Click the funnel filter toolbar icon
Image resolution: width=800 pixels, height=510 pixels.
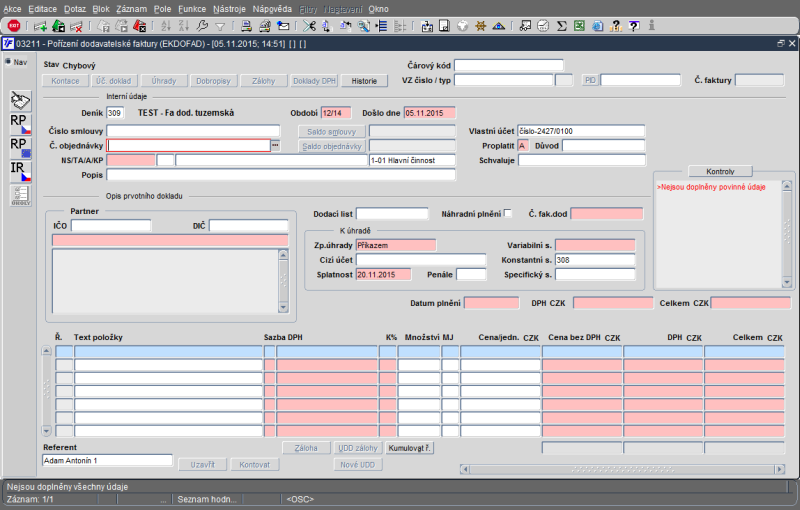(220, 26)
